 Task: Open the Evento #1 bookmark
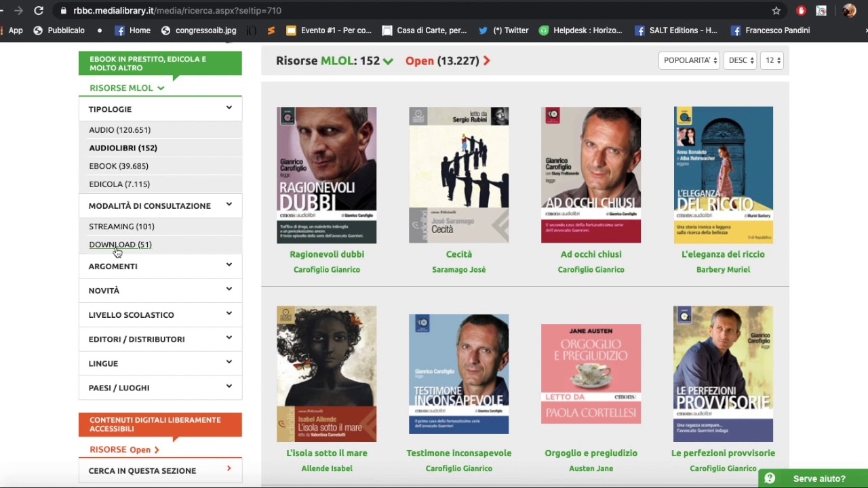click(330, 30)
